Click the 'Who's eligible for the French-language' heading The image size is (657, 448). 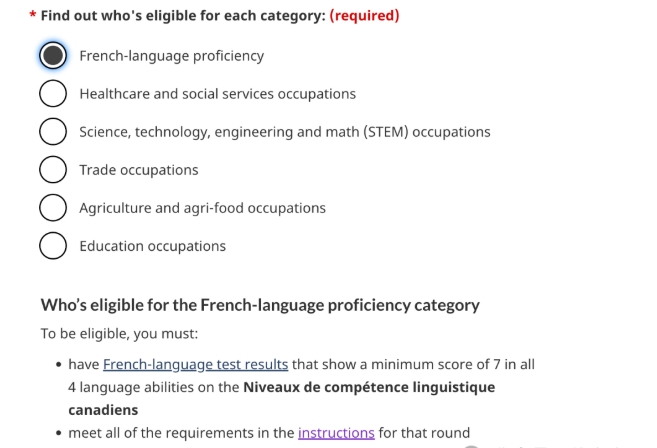pyautogui.click(x=260, y=305)
